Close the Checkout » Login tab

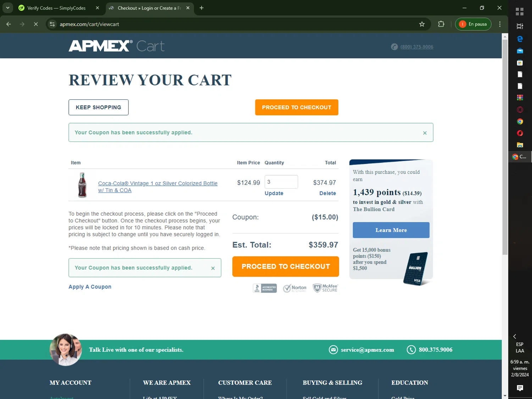pyautogui.click(x=188, y=8)
